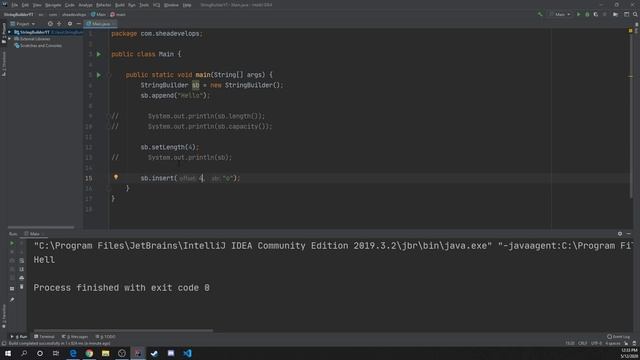Click the main method breadcrumb

coord(118,14)
